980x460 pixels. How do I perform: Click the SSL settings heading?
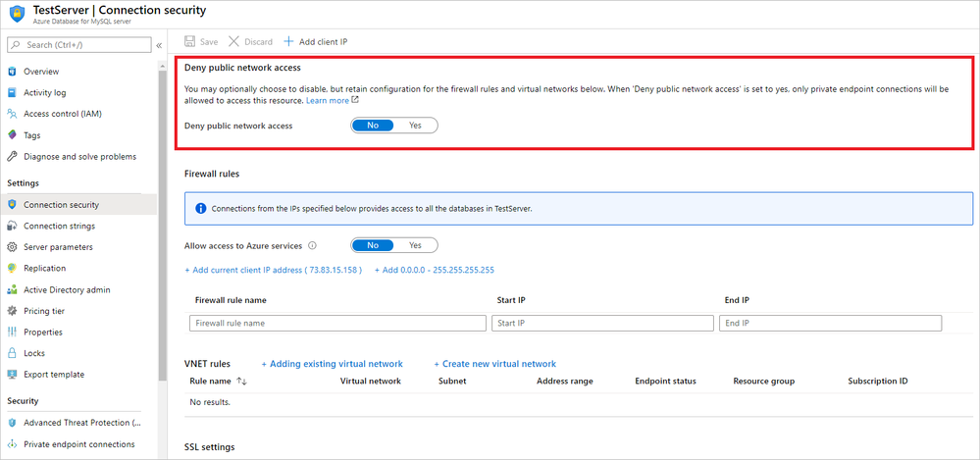click(209, 447)
